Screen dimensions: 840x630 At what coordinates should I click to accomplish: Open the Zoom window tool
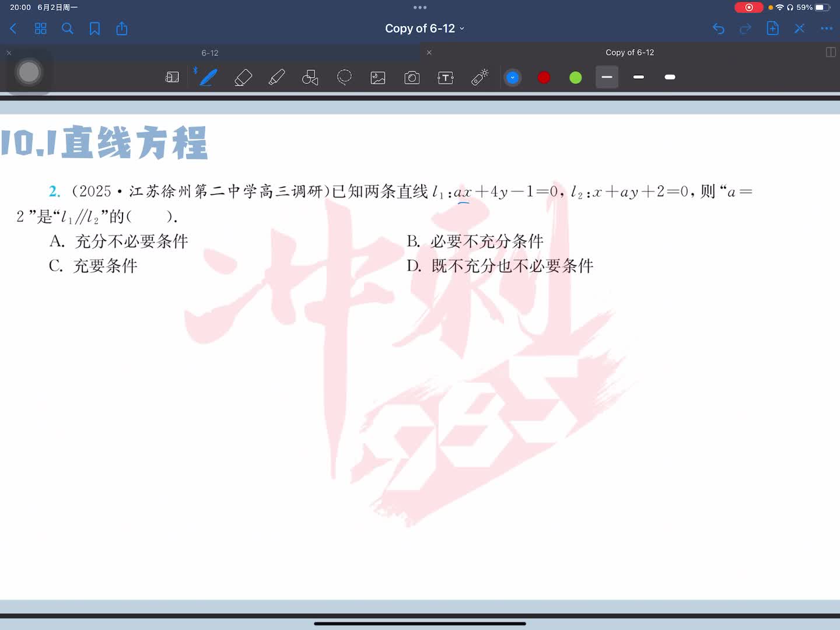172,78
